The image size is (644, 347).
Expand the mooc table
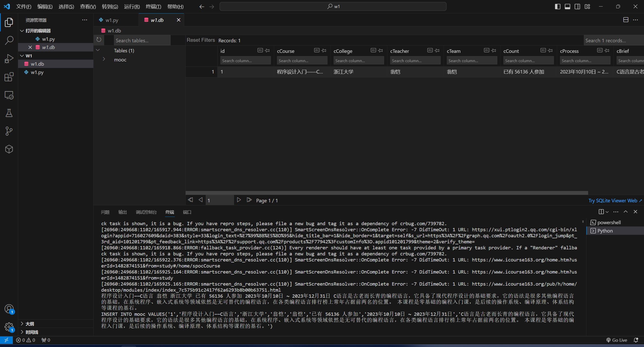click(x=104, y=59)
